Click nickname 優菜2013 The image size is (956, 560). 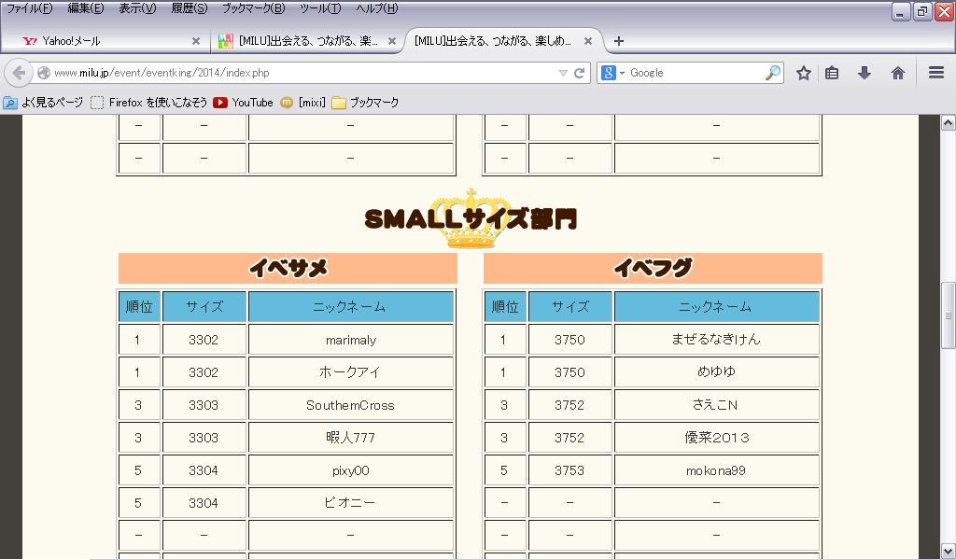coord(716,438)
